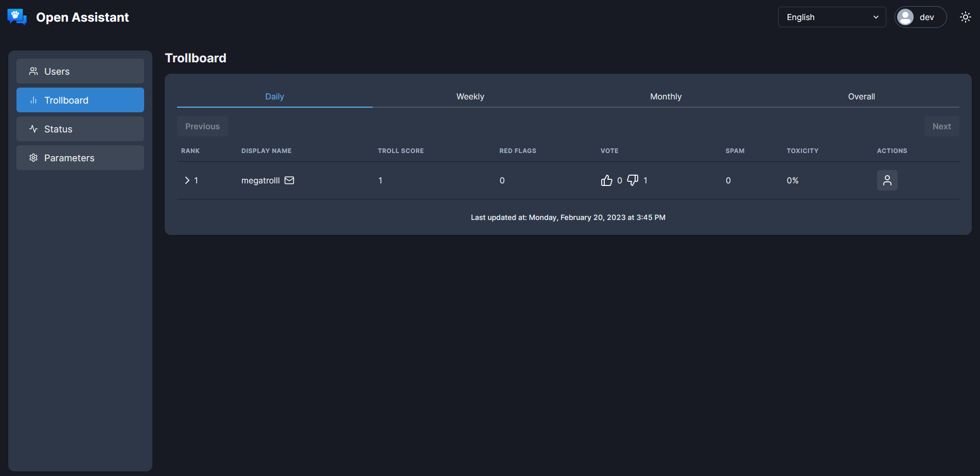Switch to the Overall tab

862,96
